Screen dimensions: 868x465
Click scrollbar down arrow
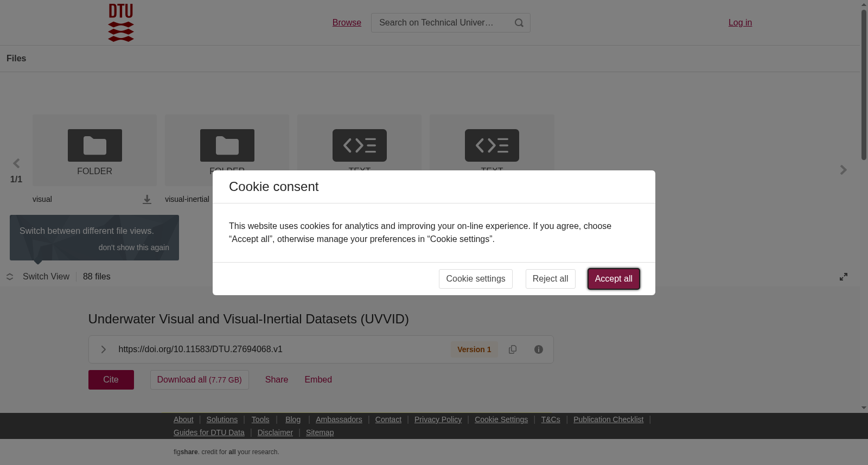[864, 408]
